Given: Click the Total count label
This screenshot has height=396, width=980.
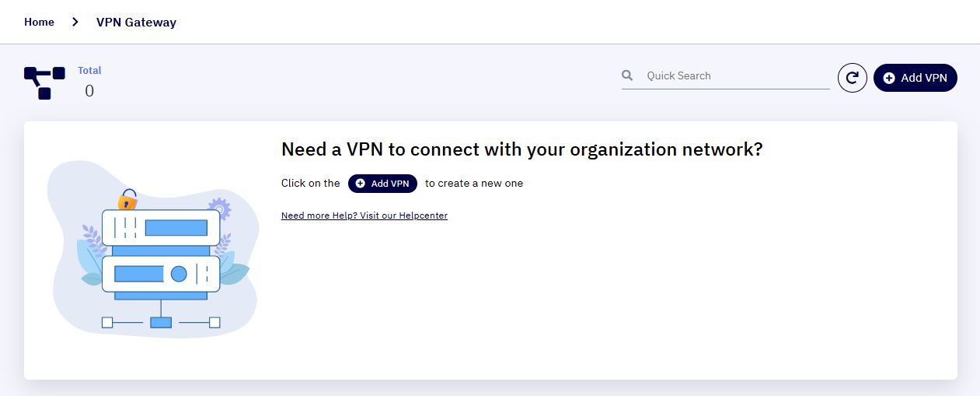Looking at the screenshot, I should click(x=89, y=70).
